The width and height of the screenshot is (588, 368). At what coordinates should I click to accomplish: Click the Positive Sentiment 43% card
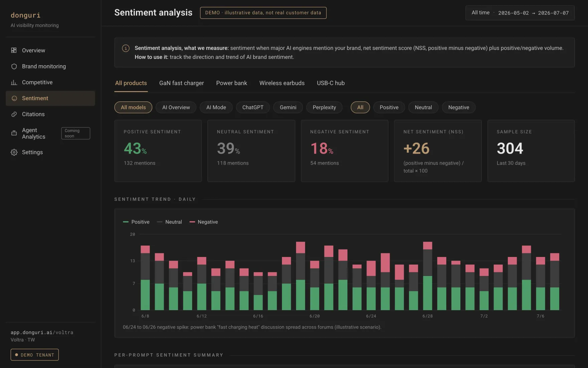point(158,151)
